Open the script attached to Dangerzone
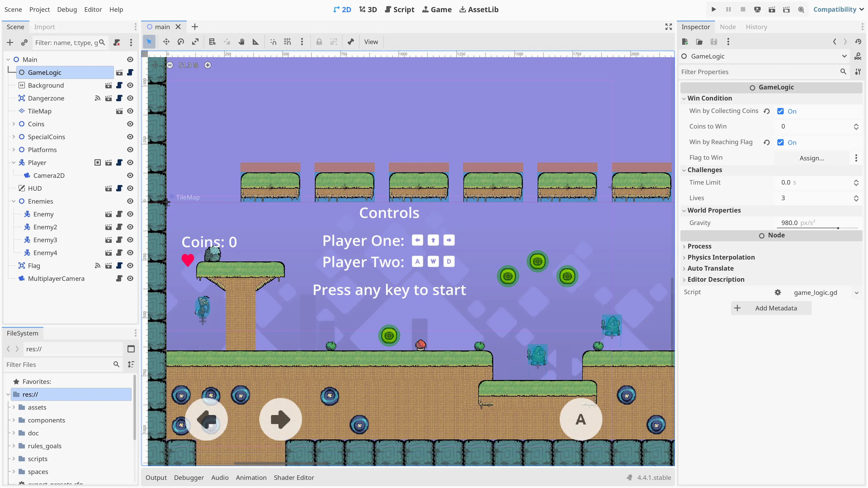 [119, 98]
